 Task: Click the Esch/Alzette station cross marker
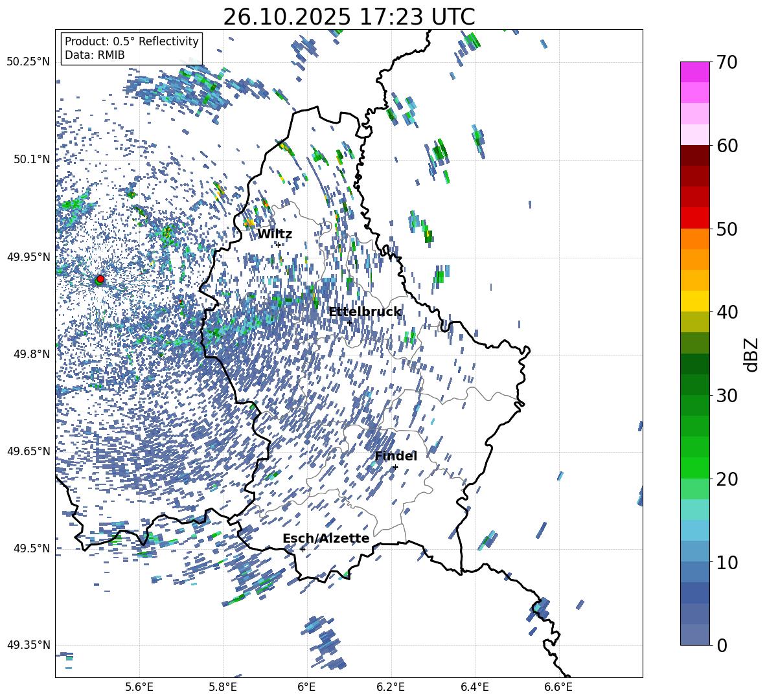[303, 549]
